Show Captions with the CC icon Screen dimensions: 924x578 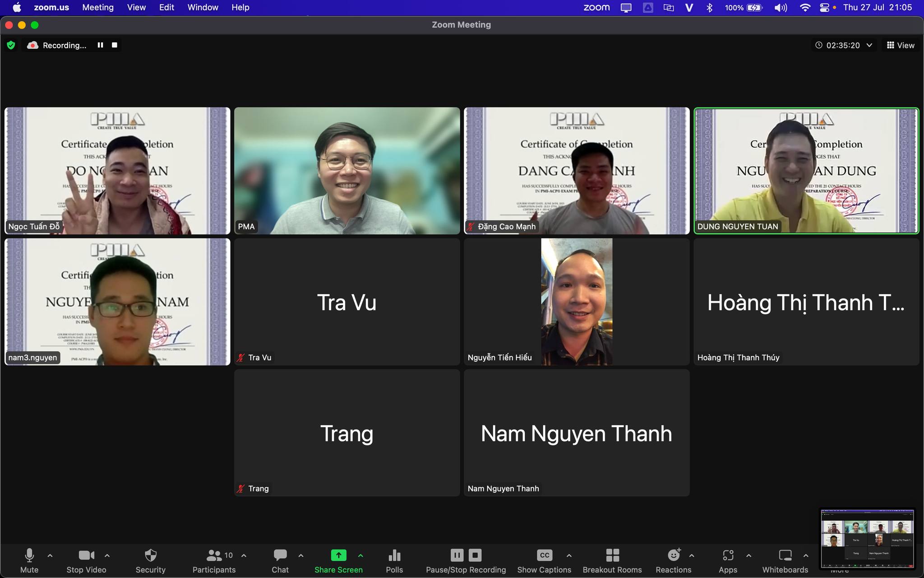tap(544, 560)
